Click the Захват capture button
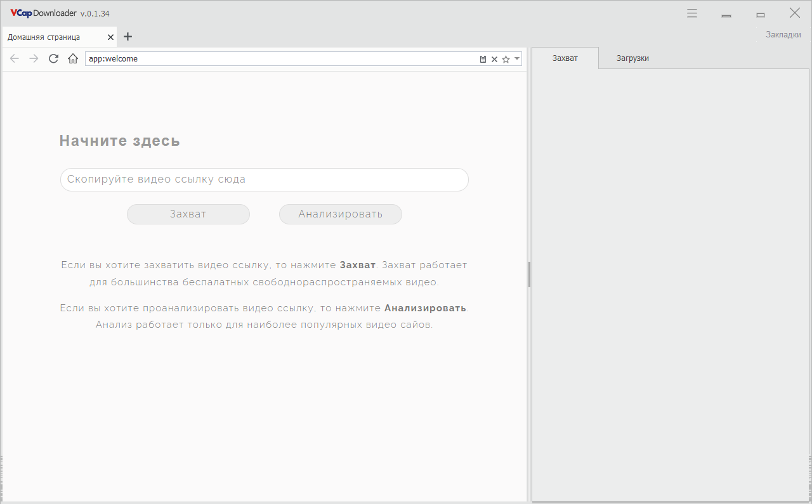812x504 pixels. (x=188, y=214)
